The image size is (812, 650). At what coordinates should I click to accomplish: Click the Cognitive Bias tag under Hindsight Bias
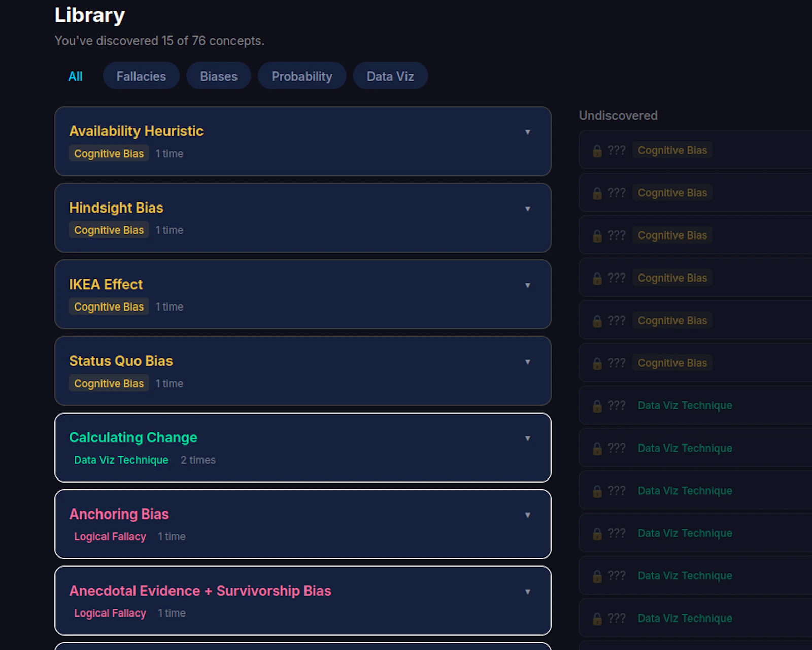coord(109,230)
